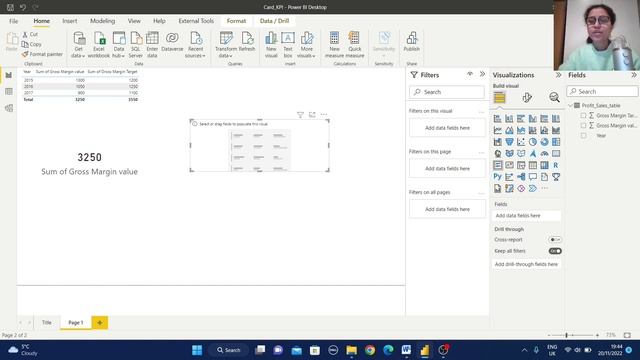Viewport: 640px width, 360px height.
Task: Click in the Filters pane search box
Action: tap(447, 92)
